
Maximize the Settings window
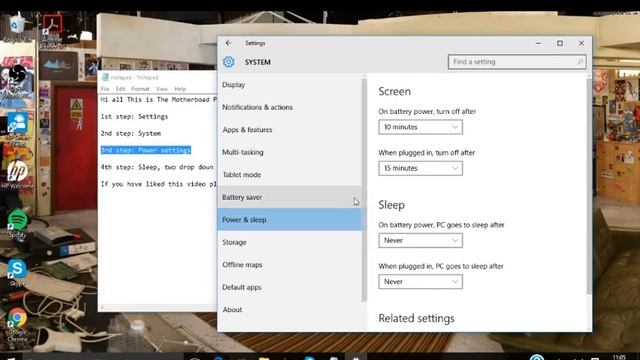[x=560, y=43]
